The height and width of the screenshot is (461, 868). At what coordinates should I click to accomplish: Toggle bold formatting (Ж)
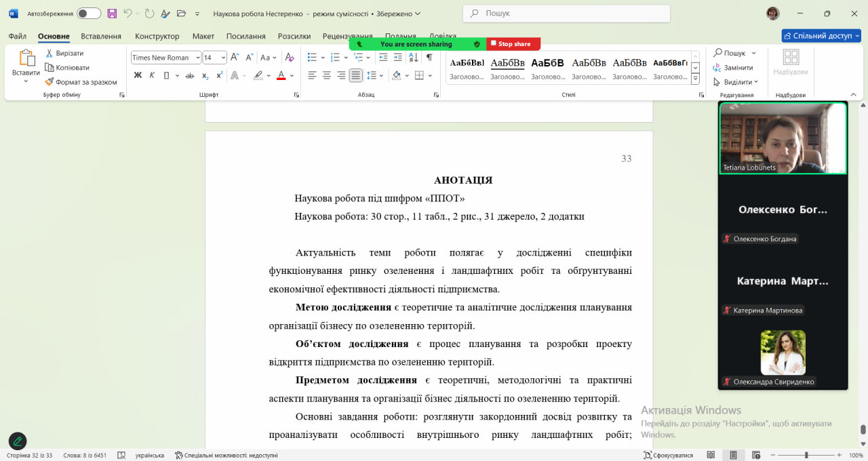138,75
